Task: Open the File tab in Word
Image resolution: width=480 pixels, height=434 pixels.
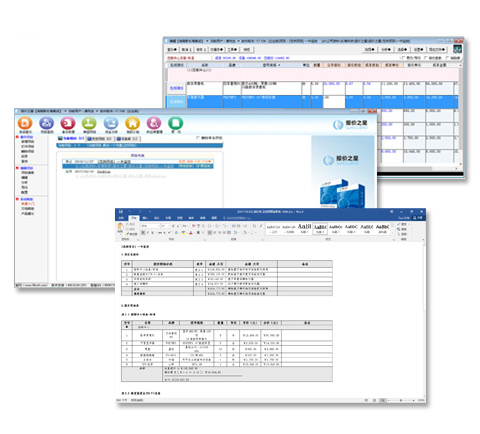Action: 121,218
